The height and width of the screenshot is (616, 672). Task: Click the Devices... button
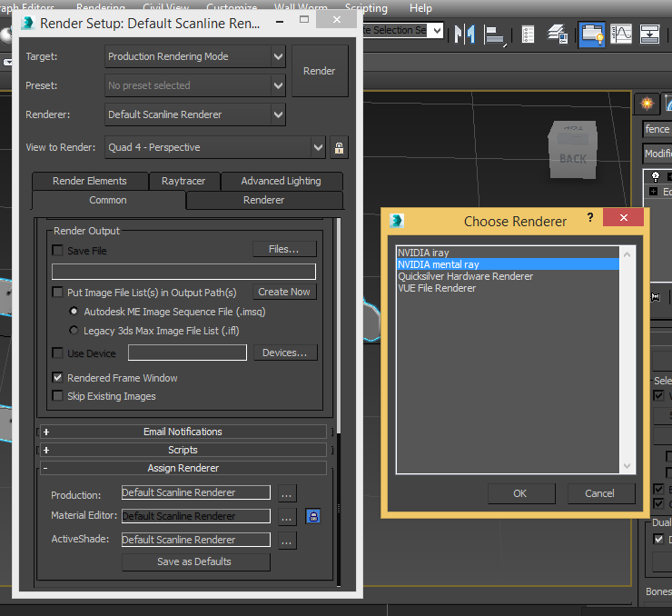point(285,353)
